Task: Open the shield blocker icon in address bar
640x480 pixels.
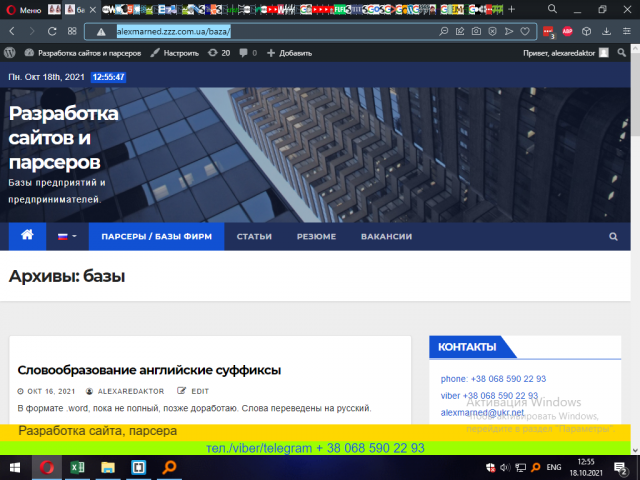Action: [493, 31]
